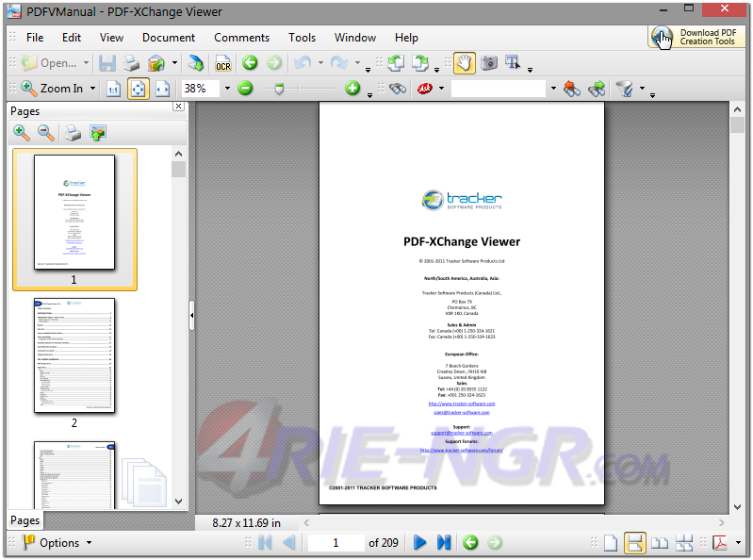This screenshot has height=560, width=753.
Task: Click the Ask search provider icon
Action: click(x=425, y=89)
